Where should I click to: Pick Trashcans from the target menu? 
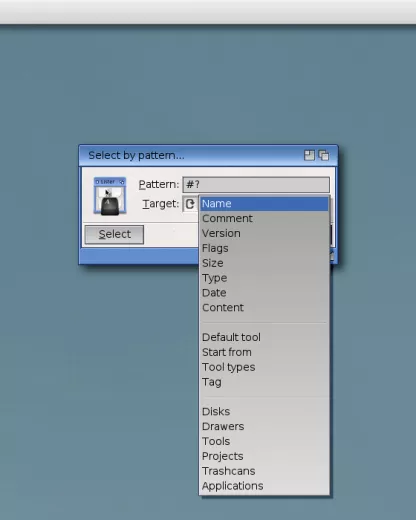264,471
